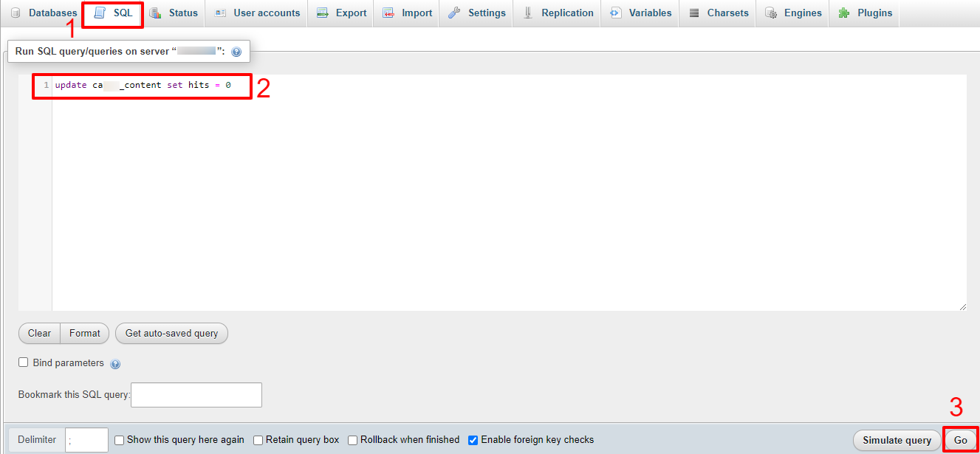
Task: Click the Charsets tab icon
Action: [693, 13]
